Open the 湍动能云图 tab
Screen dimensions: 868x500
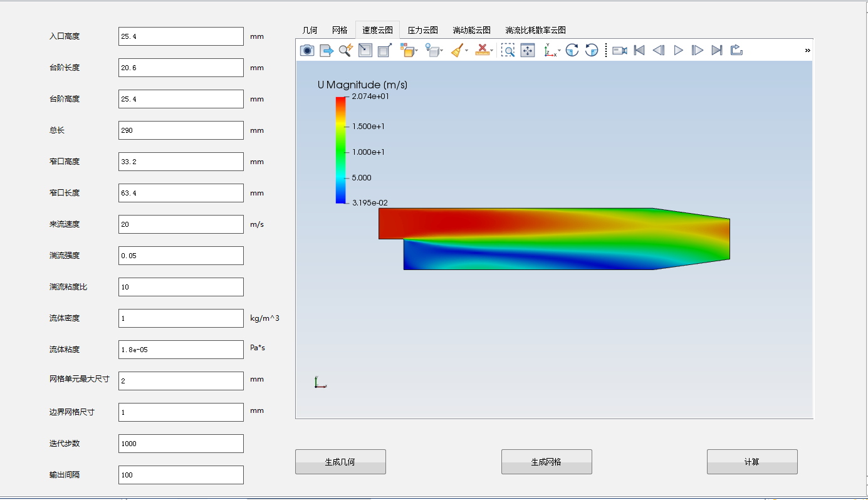click(472, 30)
